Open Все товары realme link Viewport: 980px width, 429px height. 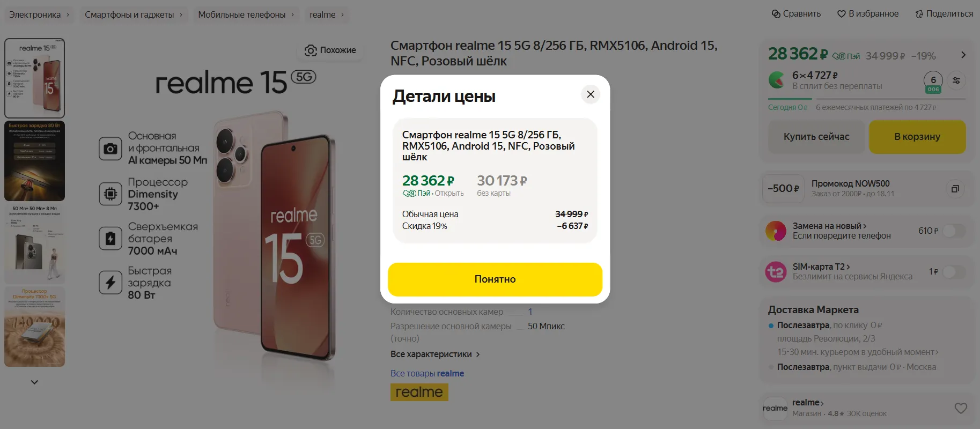click(428, 374)
